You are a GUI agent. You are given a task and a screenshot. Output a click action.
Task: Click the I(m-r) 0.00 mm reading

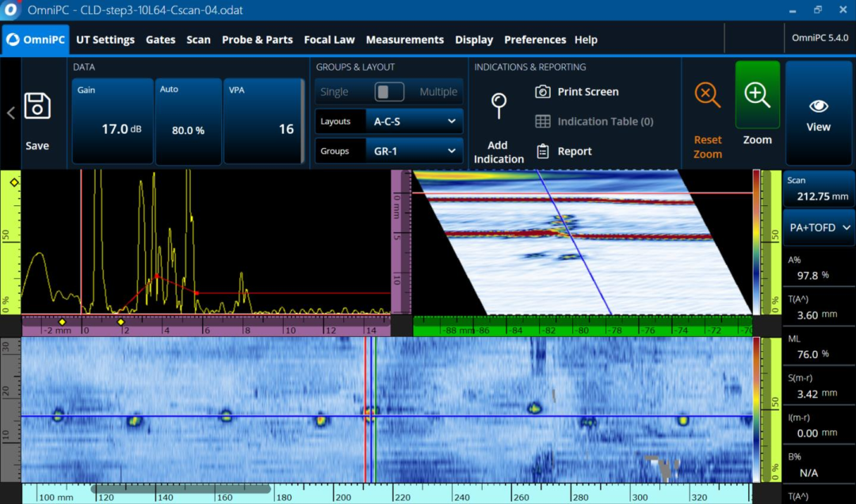pos(819,426)
